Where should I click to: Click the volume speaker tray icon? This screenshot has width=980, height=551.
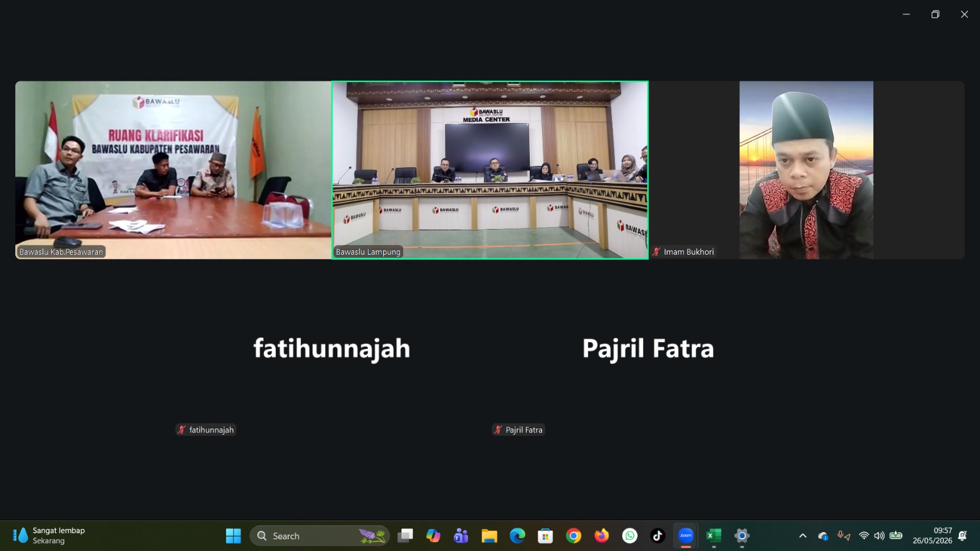coord(879,536)
